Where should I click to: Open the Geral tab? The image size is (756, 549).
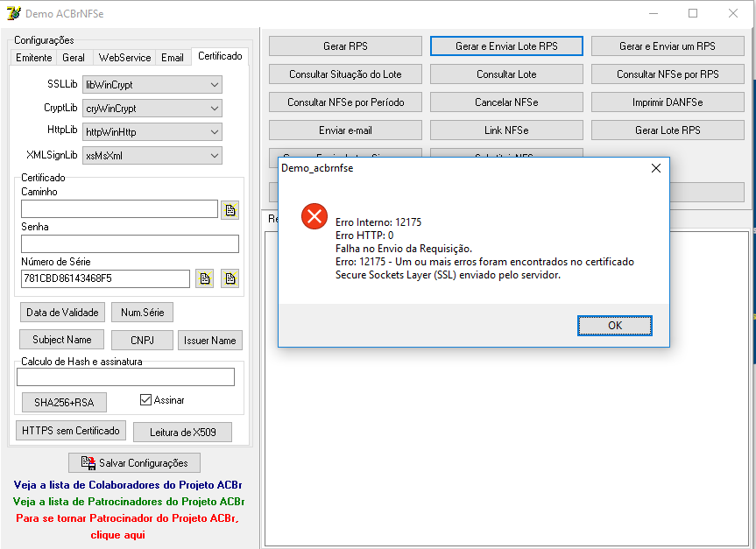tap(74, 58)
